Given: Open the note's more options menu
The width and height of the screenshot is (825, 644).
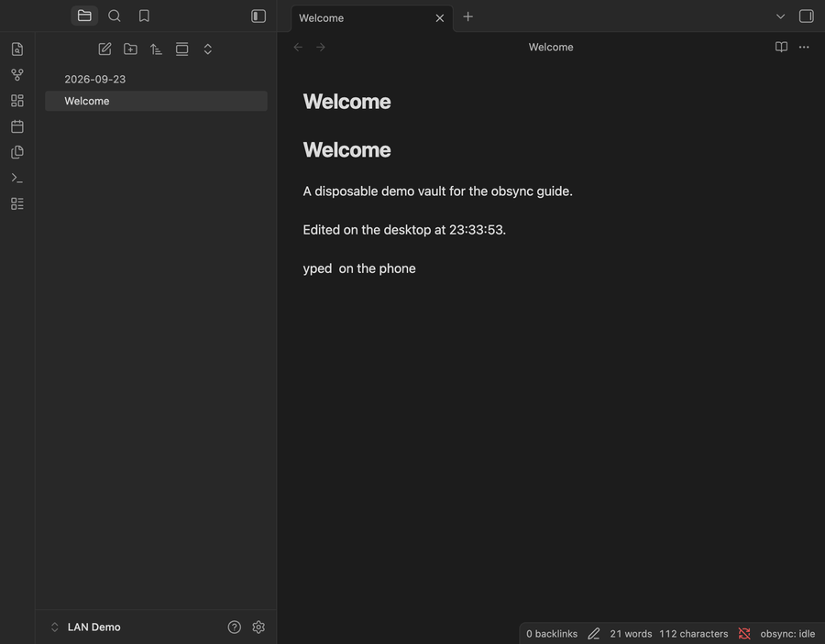Looking at the screenshot, I should coord(804,47).
